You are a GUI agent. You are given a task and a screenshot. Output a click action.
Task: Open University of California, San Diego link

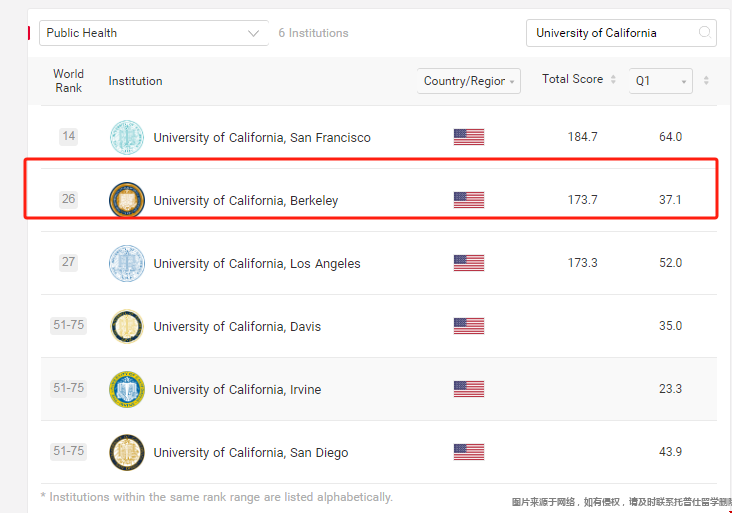(251, 453)
